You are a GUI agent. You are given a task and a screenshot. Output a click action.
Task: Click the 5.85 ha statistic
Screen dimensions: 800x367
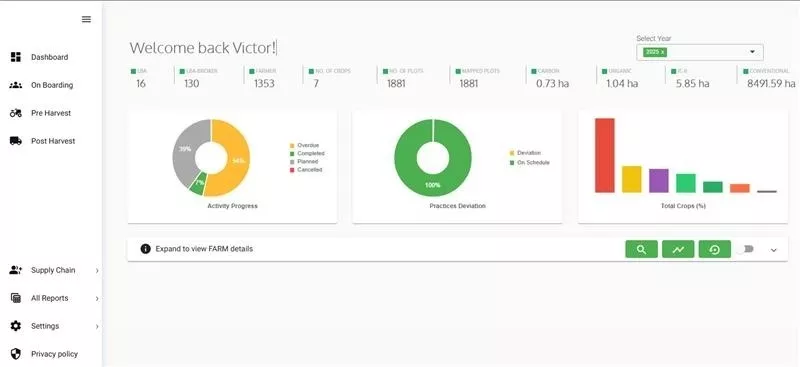pyautogui.click(x=692, y=83)
